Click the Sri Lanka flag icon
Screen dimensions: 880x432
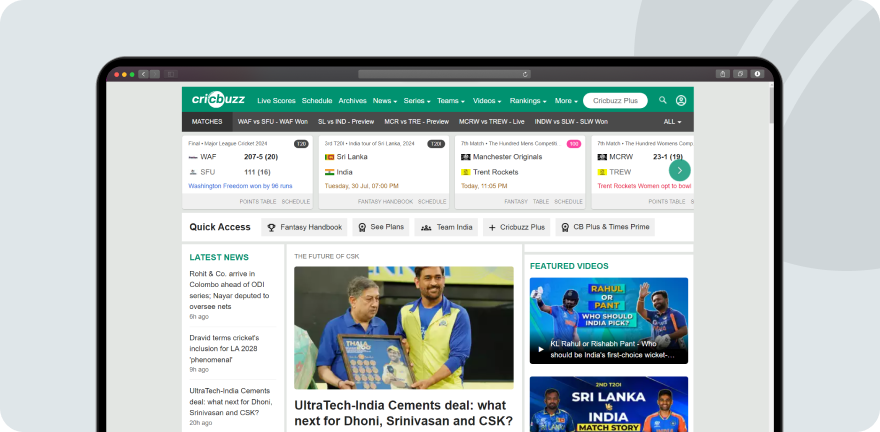[x=329, y=157]
